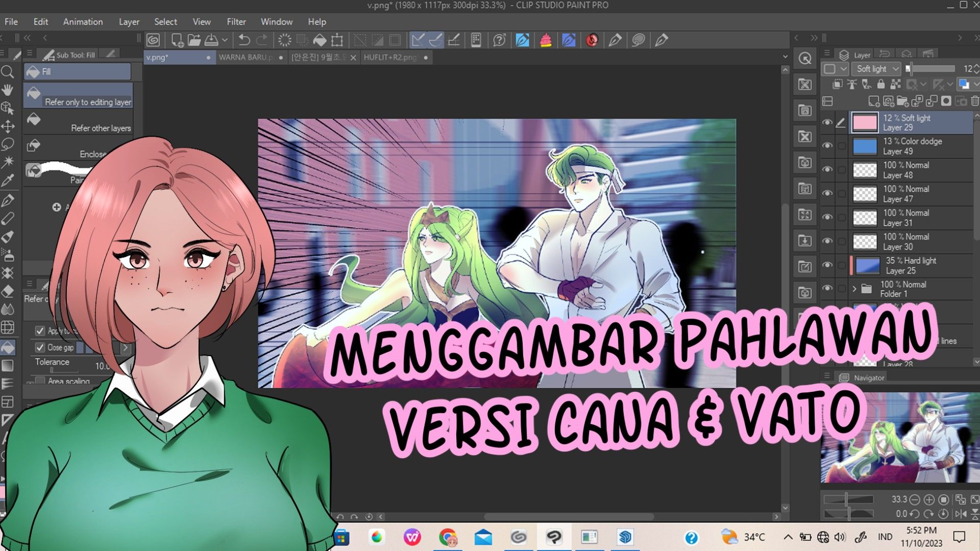The image size is (980, 551).
Task: Hide Layer 31 eye icon
Action: [x=827, y=218]
